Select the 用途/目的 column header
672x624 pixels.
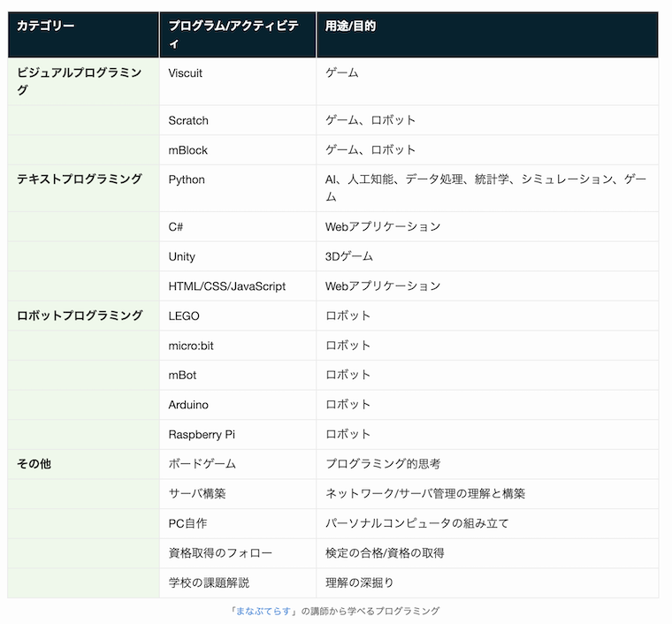point(487,34)
